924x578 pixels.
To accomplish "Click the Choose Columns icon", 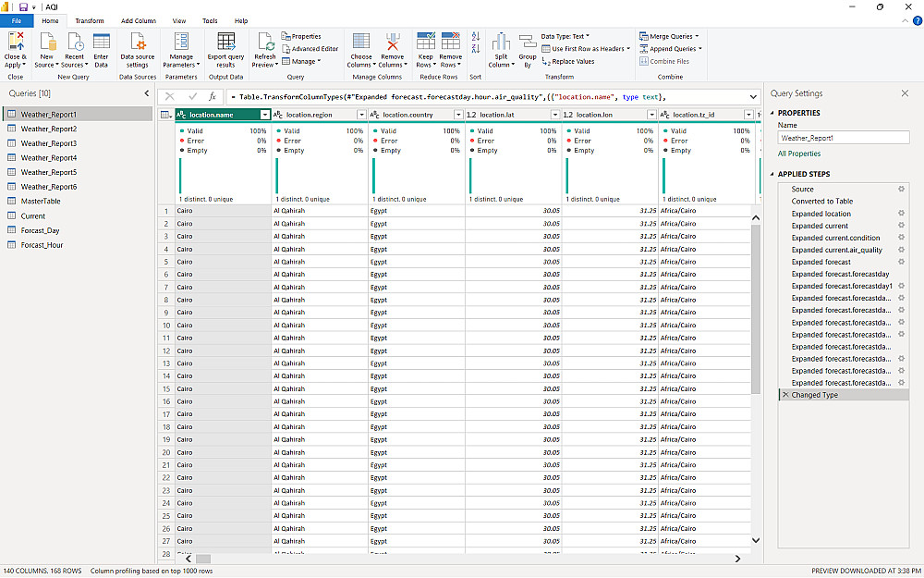I will 360,43.
